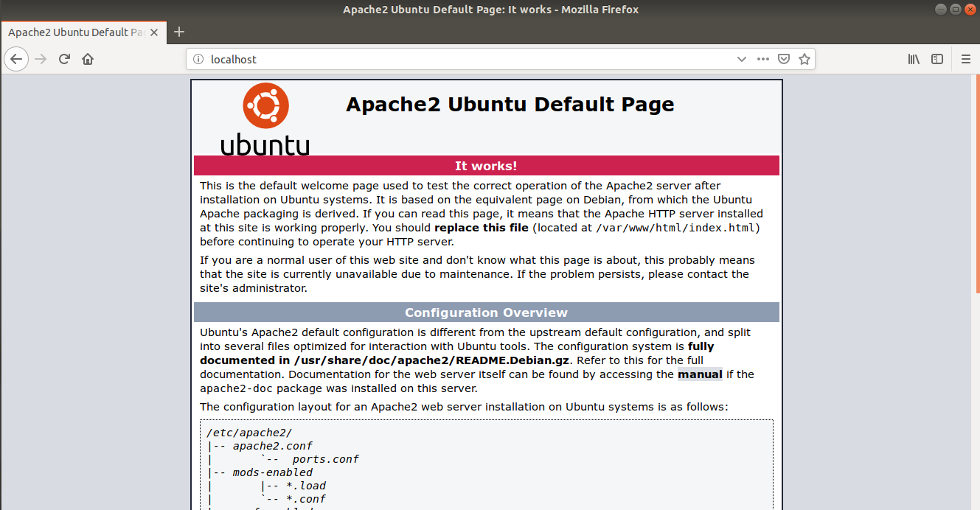
Task: Open a new tab
Action: pyautogui.click(x=179, y=32)
